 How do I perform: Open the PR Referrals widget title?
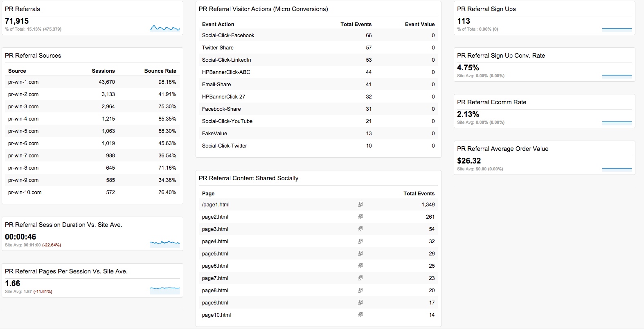click(23, 9)
